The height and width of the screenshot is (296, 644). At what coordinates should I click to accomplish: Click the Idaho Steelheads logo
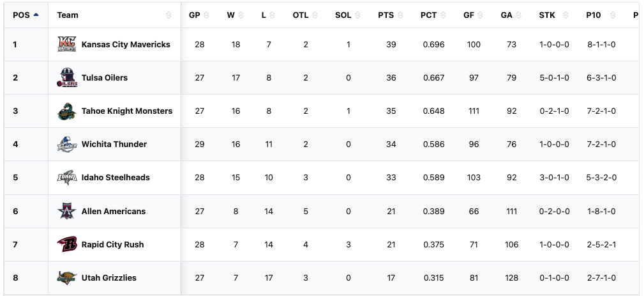66,178
